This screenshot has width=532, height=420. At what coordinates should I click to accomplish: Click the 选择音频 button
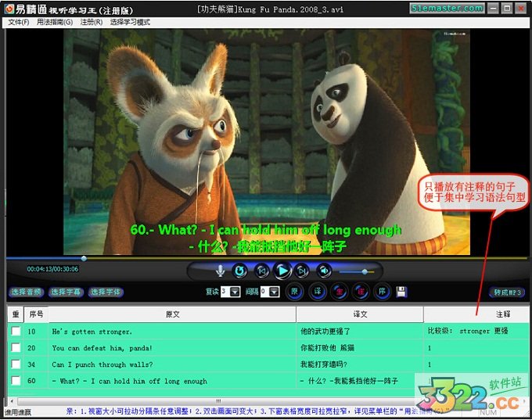click(26, 292)
